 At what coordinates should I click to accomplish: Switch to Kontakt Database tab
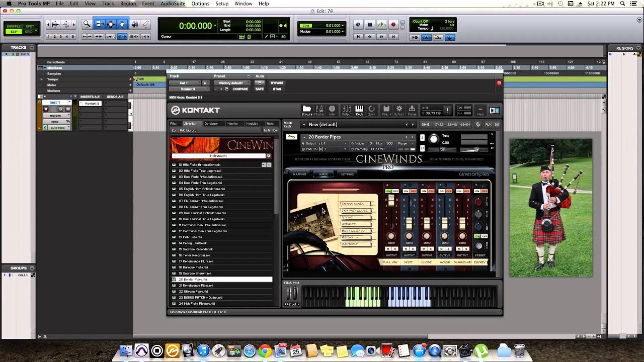[x=211, y=124]
